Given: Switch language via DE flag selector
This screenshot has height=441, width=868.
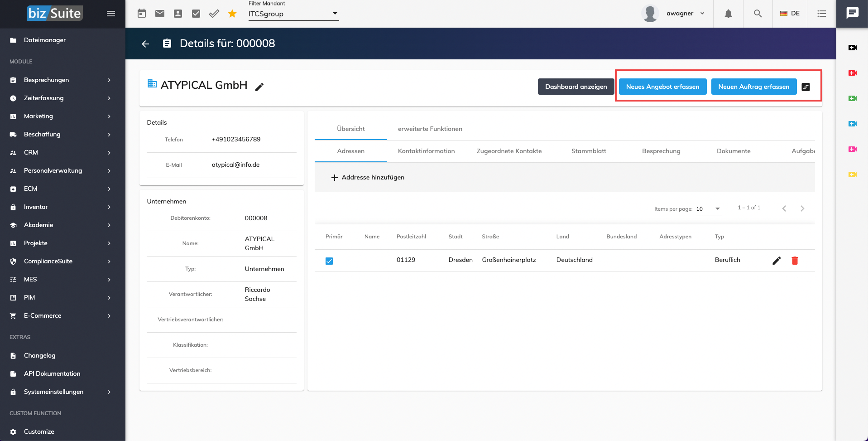Looking at the screenshot, I should [x=790, y=14].
